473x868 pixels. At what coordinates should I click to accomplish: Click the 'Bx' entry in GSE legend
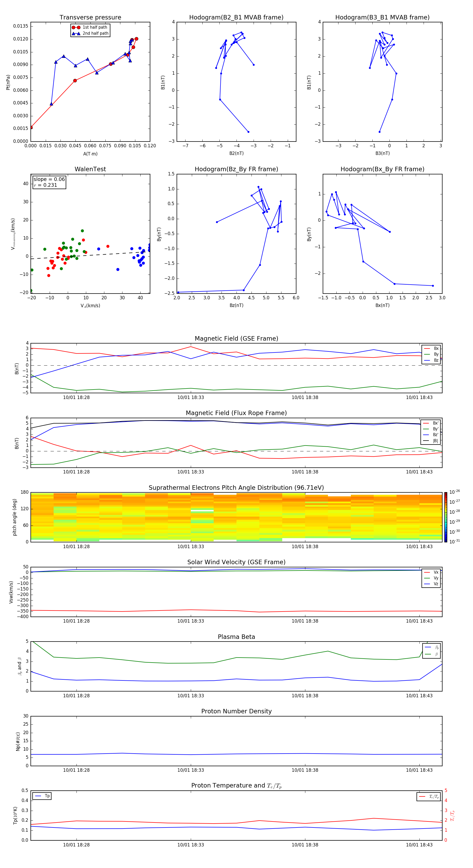[x=431, y=349]
